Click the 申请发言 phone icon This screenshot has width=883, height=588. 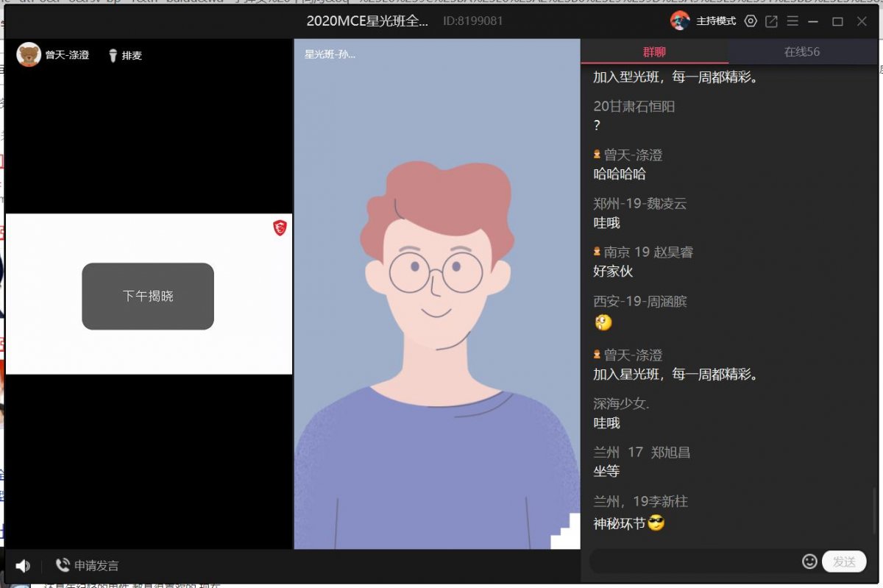(x=63, y=565)
